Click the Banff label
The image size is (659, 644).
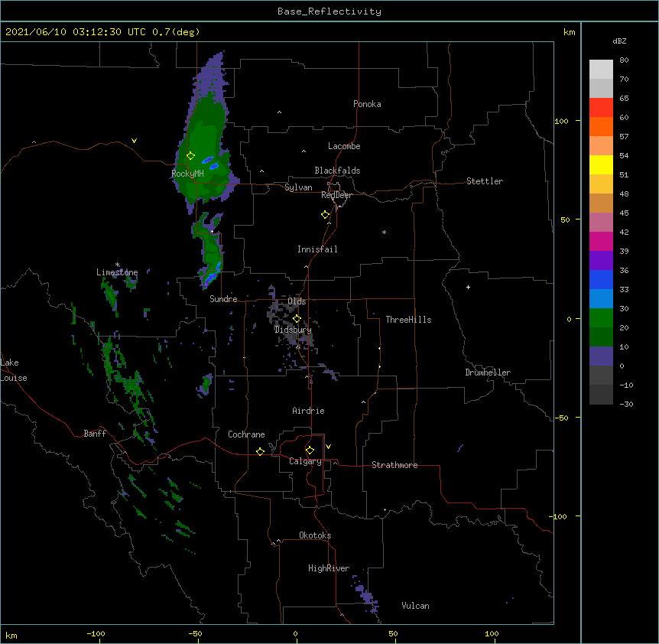(95, 434)
